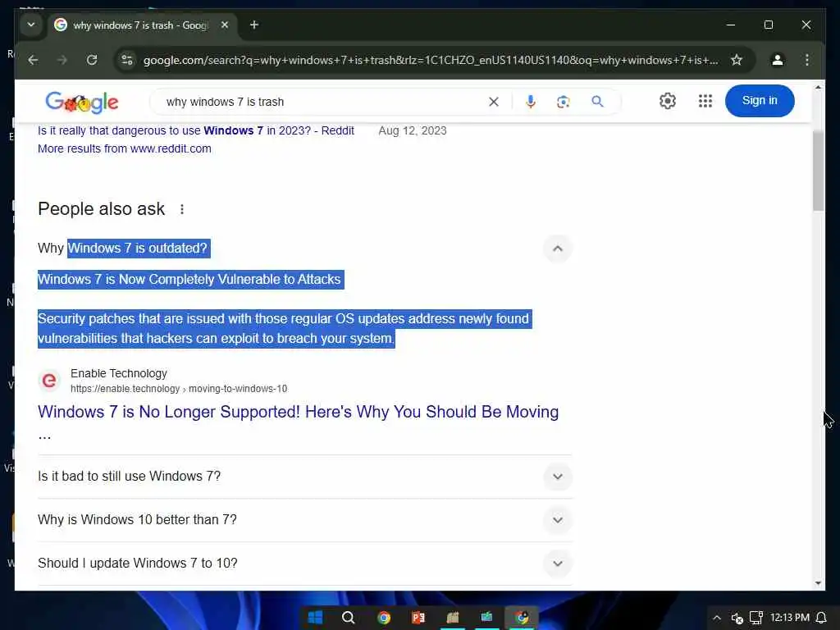Viewport: 840px width, 630px height.
Task: Click the Sign in button
Action: [759, 101]
